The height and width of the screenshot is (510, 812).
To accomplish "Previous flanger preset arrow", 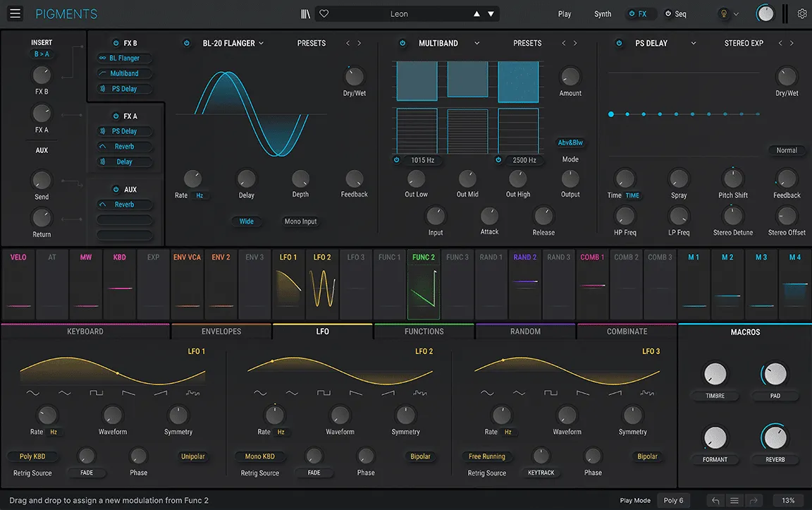I will point(347,43).
